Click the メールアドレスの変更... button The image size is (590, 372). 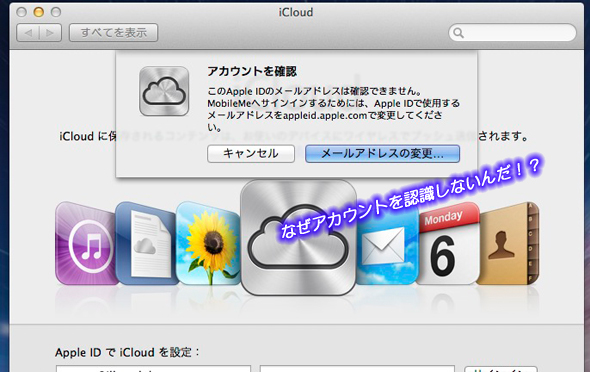[382, 154]
